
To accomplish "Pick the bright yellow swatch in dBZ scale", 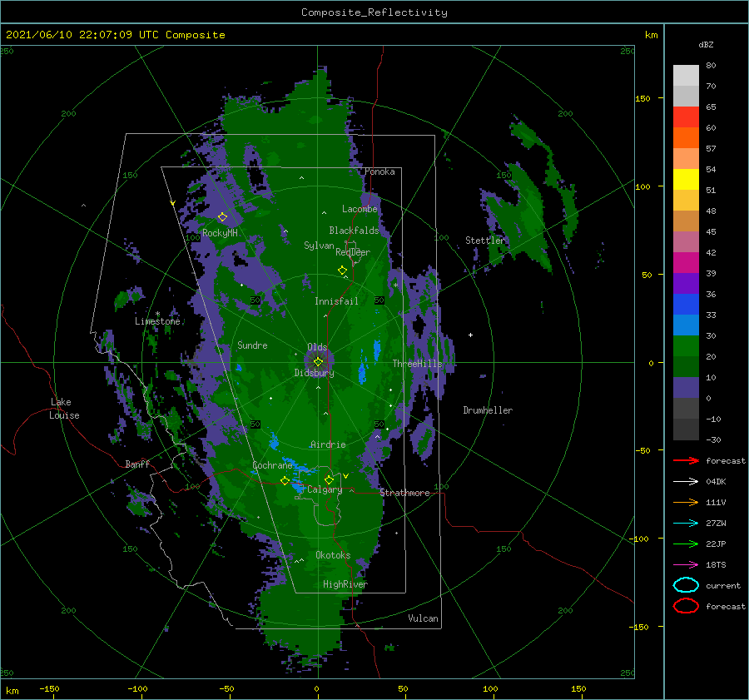I will point(686,180).
